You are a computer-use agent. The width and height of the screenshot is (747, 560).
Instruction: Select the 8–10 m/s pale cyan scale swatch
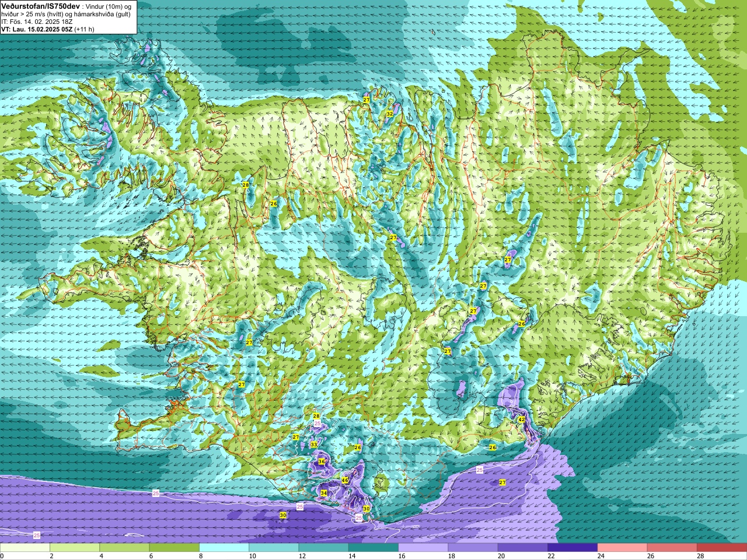coord(224,548)
